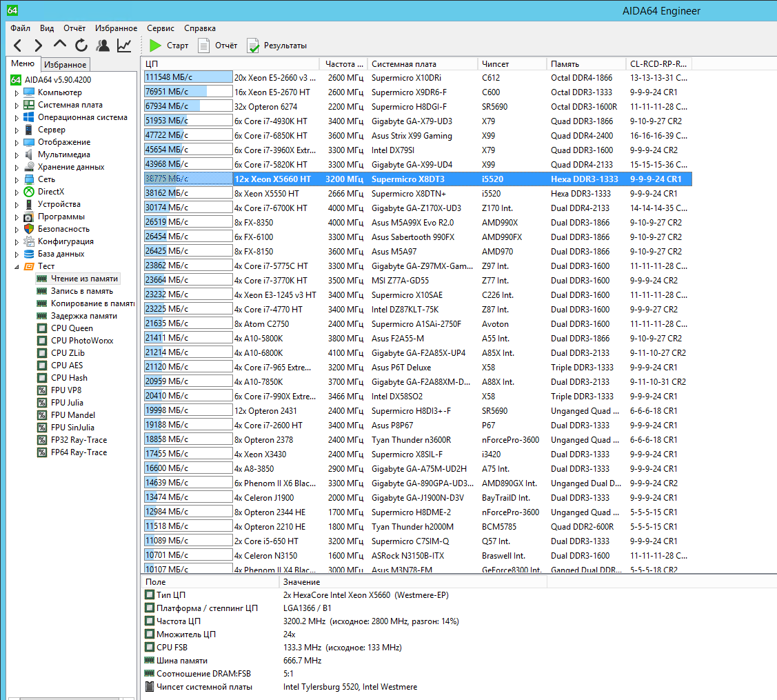This screenshot has height=700, width=777.
Task: Click the Хранение данных disk icon
Action: tap(29, 167)
